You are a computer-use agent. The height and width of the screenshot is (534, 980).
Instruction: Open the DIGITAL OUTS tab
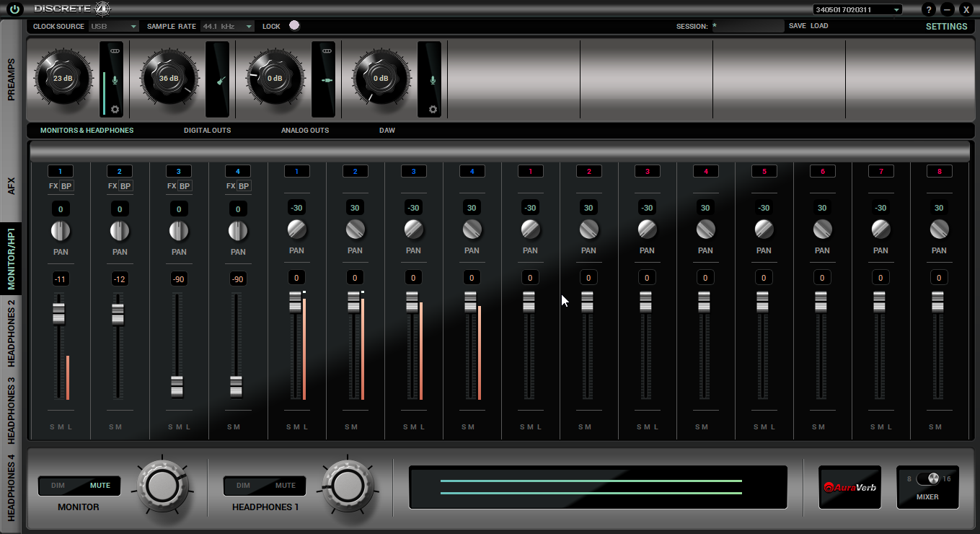pyautogui.click(x=207, y=131)
